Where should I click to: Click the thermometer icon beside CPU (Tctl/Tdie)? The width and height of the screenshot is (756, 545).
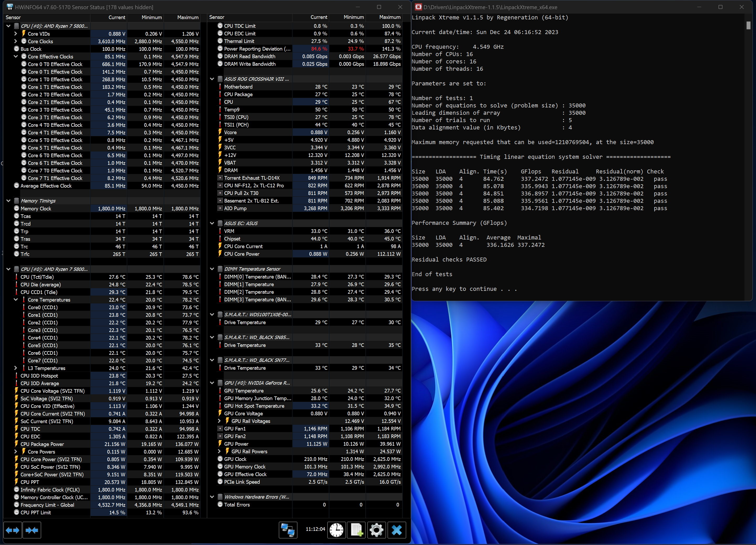click(x=16, y=277)
